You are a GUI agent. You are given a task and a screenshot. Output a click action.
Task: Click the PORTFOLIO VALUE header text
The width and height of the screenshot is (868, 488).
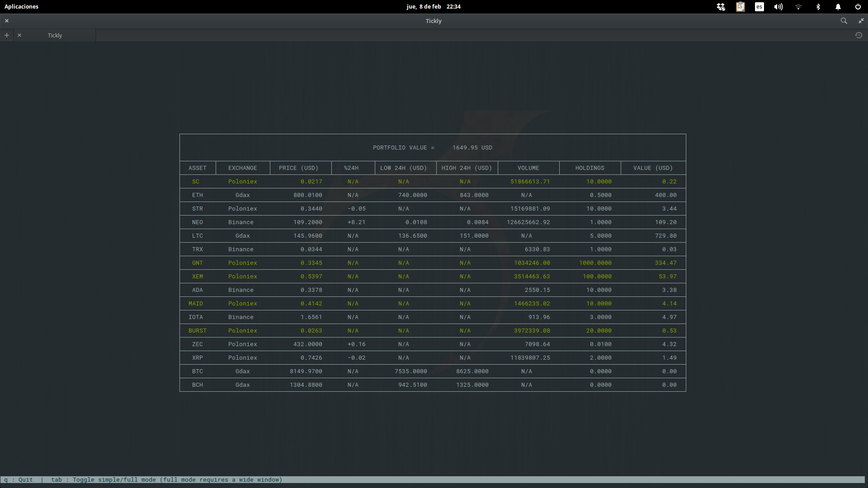point(403,148)
